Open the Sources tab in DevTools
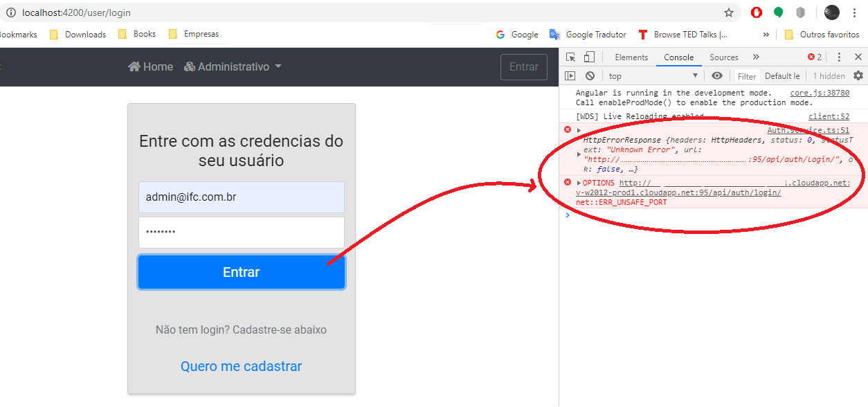This screenshot has width=868, height=407. tap(724, 57)
